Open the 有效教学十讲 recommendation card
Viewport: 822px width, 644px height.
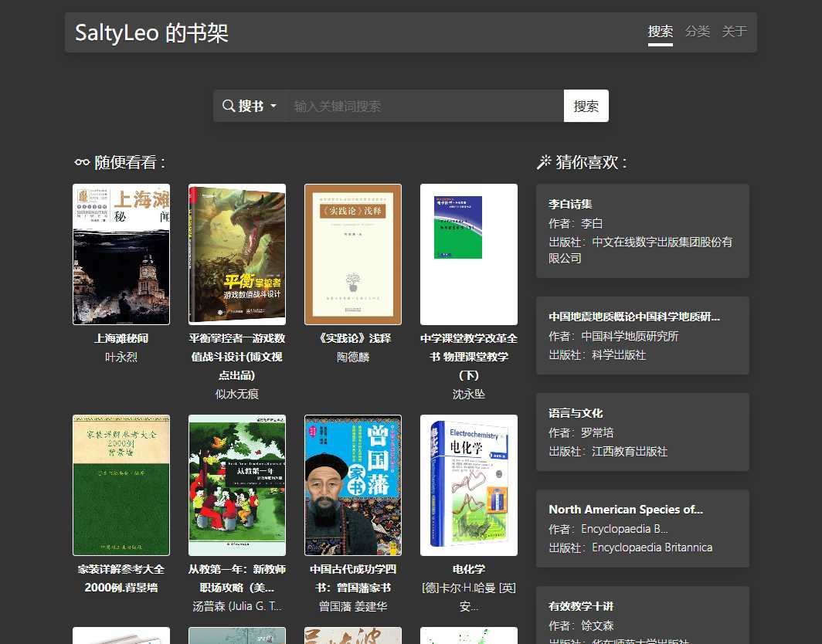click(642, 614)
